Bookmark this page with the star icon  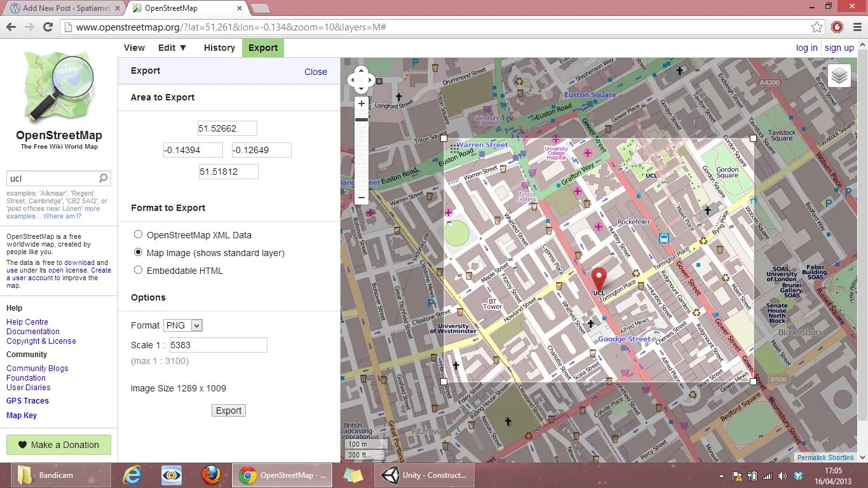pyautogui.click(x=817, y=27)
